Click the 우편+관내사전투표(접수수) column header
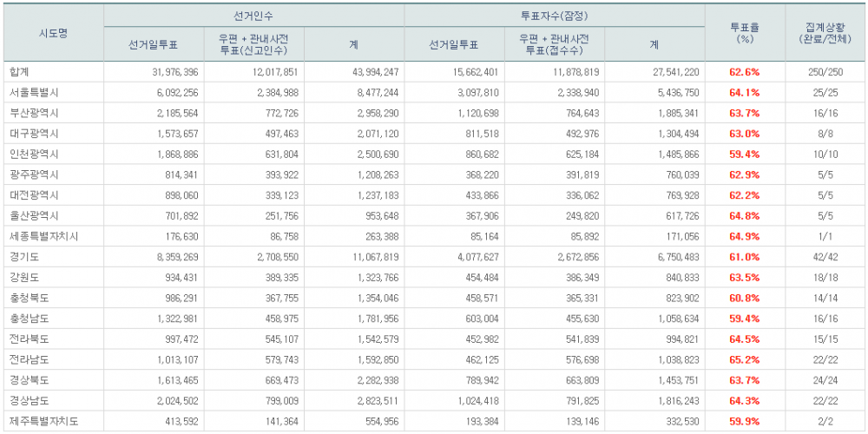 pos(556,43)
